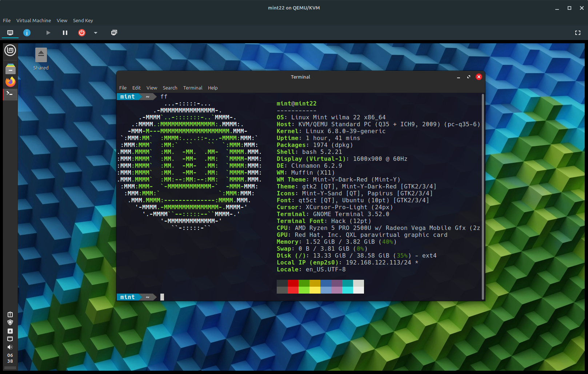Click the Run virtual machine play icon

[48, 33]
